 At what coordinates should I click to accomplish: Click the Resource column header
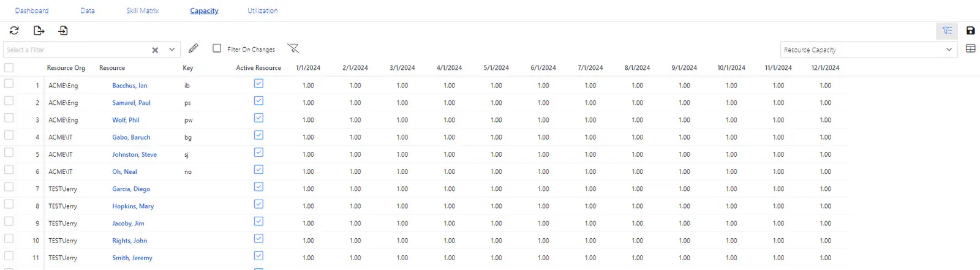click(x=112, y=68)
